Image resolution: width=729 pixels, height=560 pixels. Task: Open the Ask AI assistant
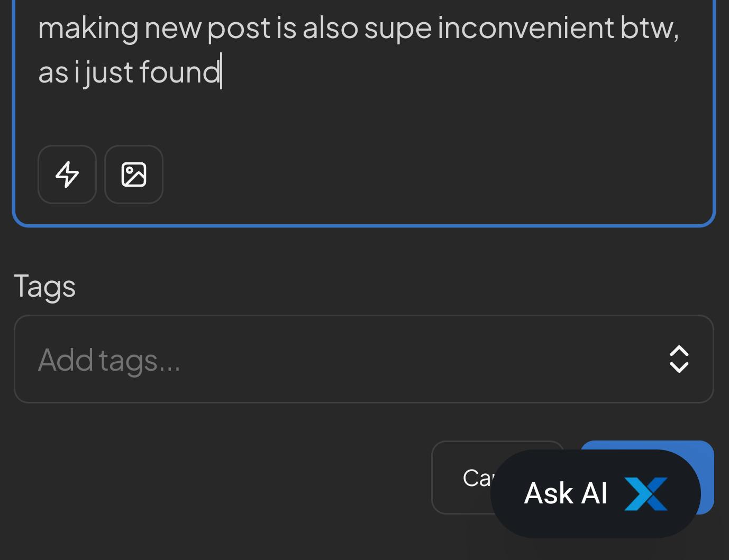click(x=566, y=494)
